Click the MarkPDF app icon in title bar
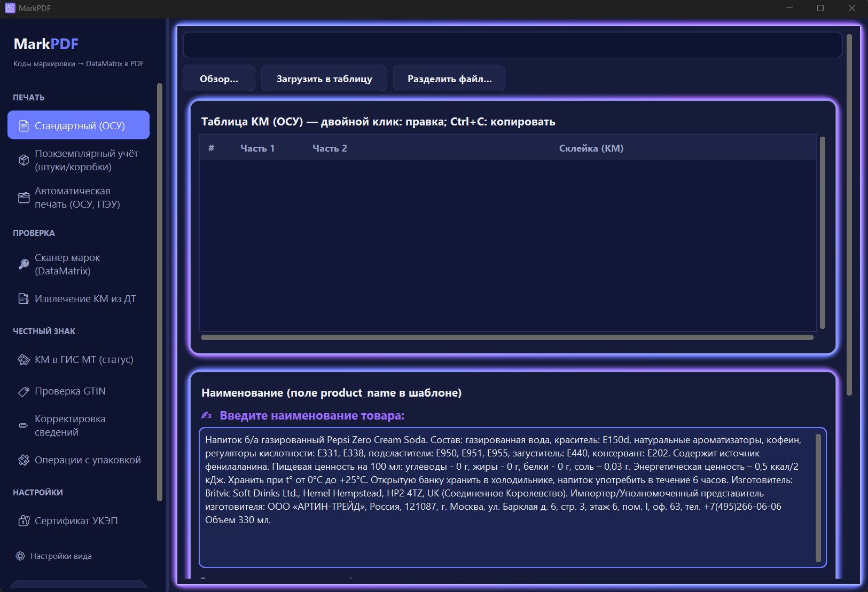This screenshot has height=592, width=868. pos(10,8)
